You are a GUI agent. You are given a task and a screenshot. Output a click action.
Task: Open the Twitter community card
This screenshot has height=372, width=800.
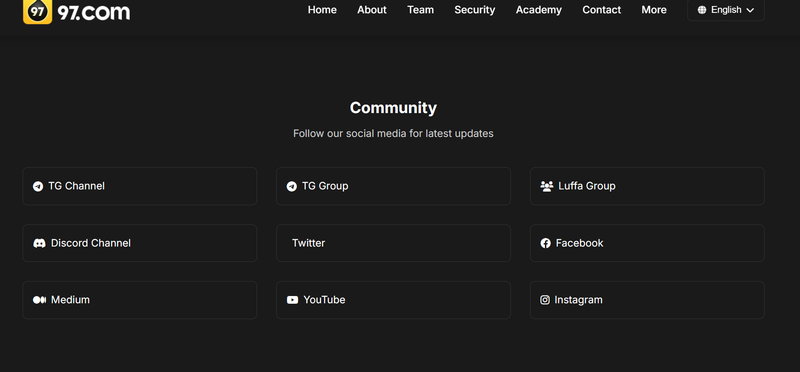393,243
